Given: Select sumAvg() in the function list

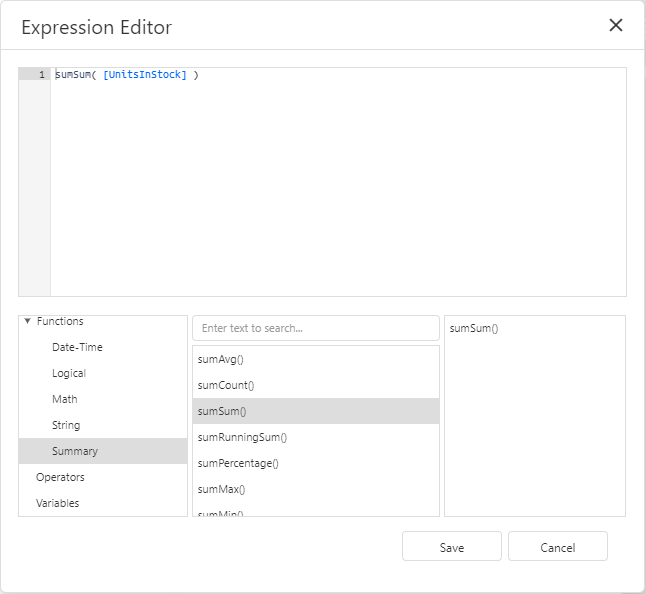Looking at the screenshot, I should tap(221, 359).
